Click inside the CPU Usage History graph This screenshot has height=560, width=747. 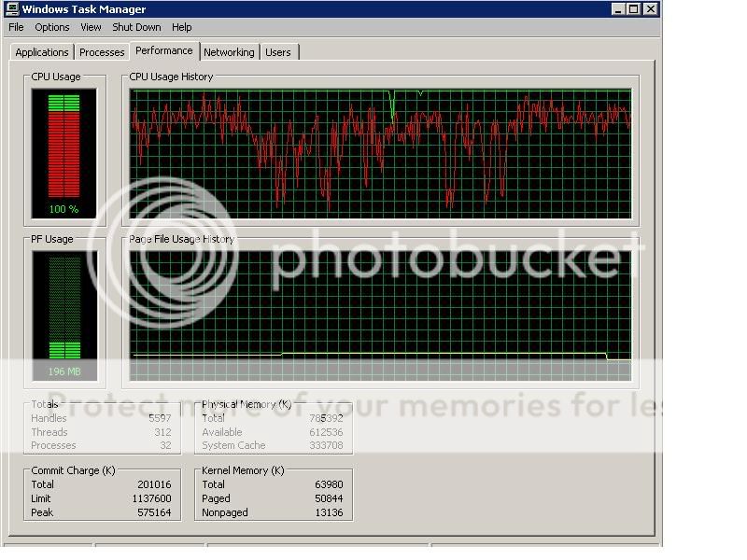[x=381, y=154]
